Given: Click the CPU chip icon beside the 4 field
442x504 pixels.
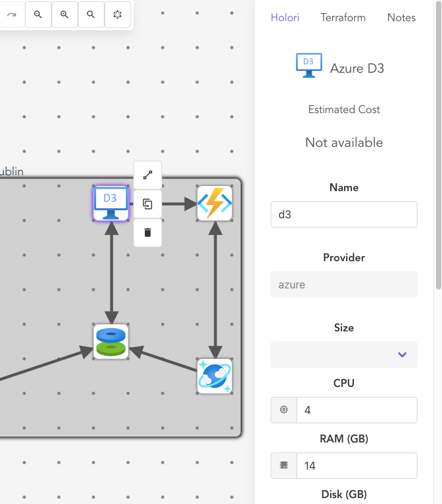Looking at the screenshot, I should tap(284, 410).
